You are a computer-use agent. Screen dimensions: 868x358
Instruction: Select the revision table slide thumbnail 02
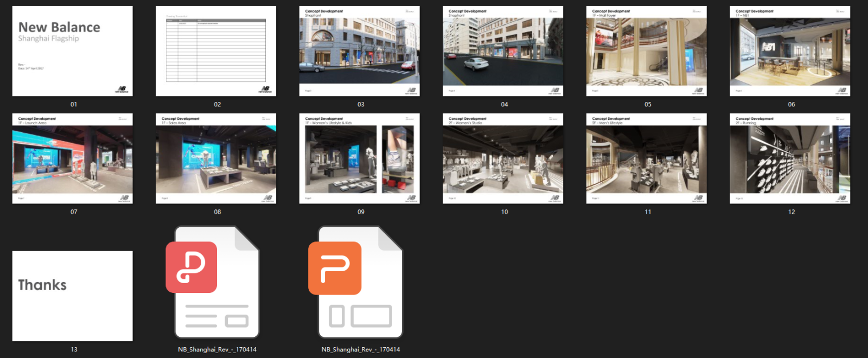tap(216, 51)
